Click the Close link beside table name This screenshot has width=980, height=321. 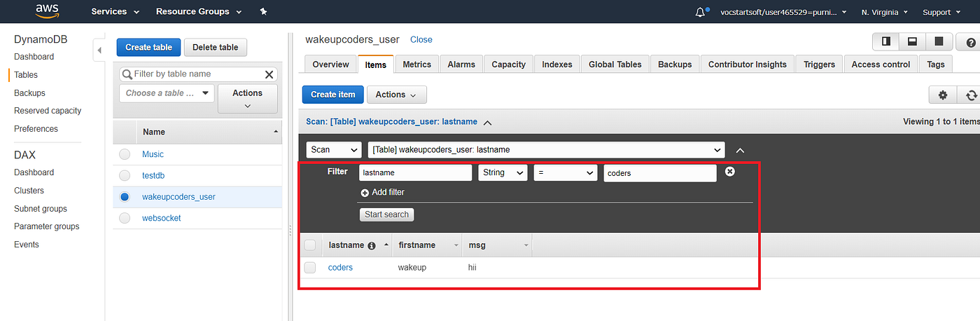coord(421,40)
